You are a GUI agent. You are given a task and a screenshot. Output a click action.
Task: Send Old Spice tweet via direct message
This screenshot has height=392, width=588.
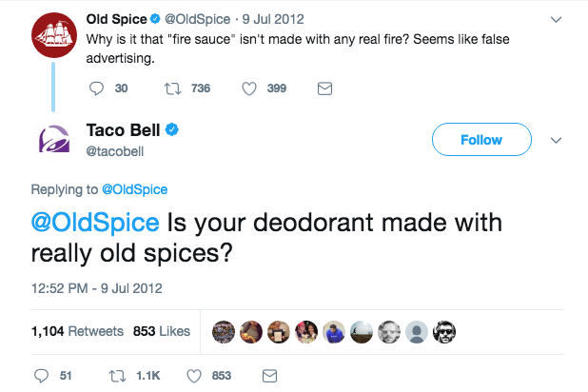[323, 88]
